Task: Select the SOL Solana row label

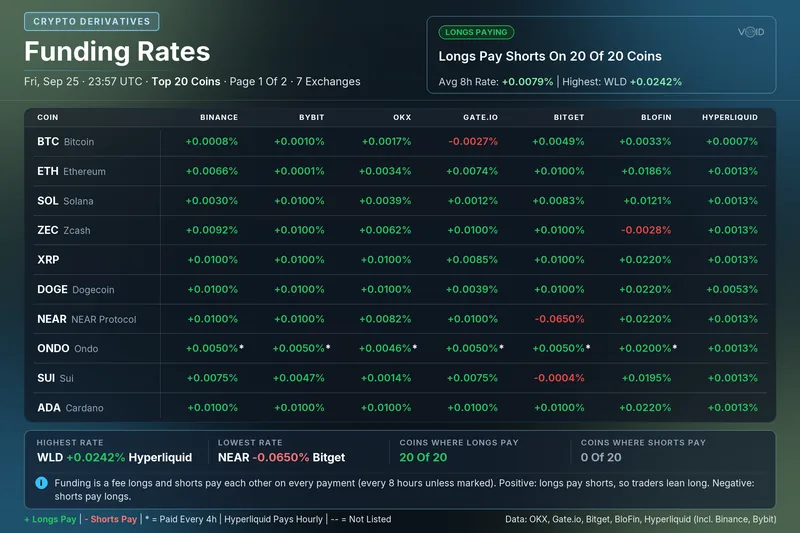Action: (65, 200)
